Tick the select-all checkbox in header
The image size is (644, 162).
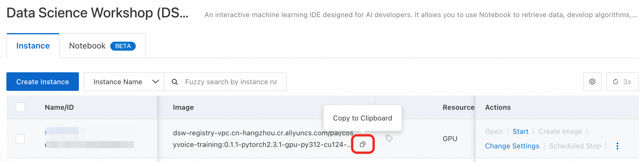20,107
